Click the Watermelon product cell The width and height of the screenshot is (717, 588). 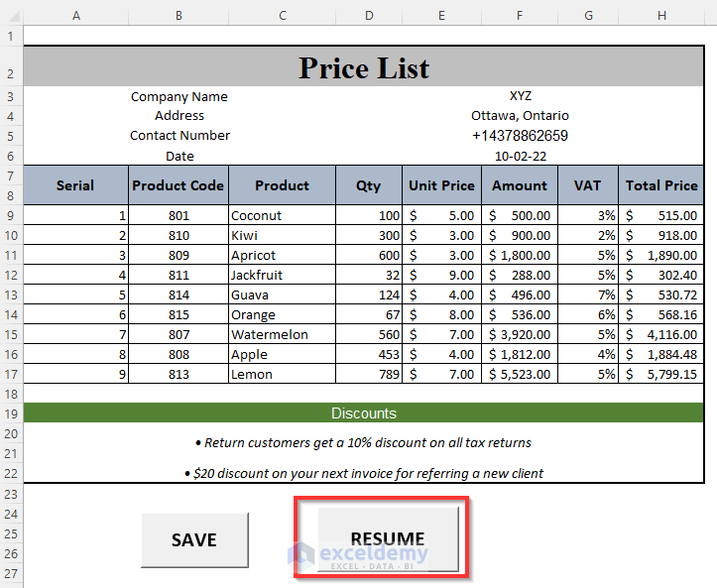coord(282,335)
